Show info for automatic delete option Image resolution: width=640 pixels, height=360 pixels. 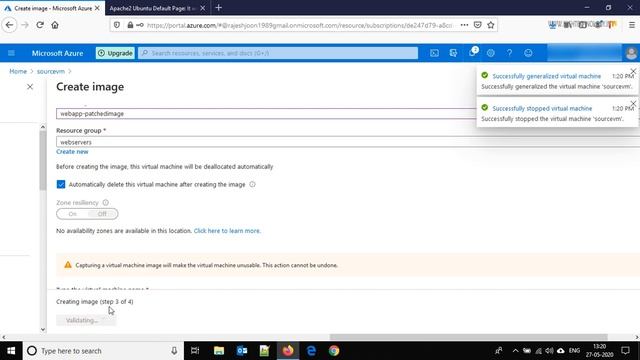point(252,184)
